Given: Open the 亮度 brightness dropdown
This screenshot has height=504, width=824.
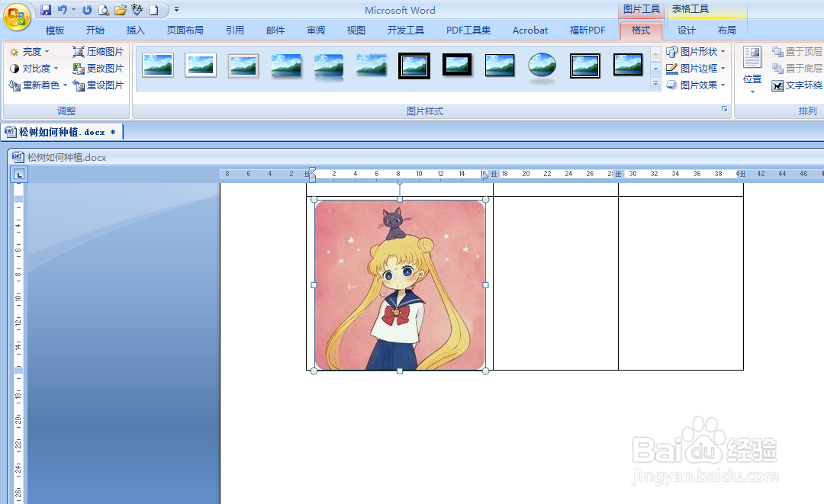Looking at the screenshot, I should point(30,51).
